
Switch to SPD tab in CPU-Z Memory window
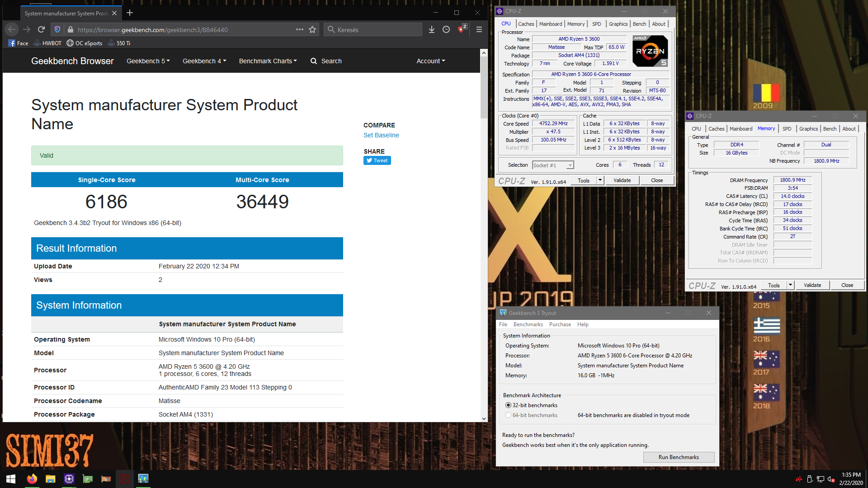click(x=787, y=129)
